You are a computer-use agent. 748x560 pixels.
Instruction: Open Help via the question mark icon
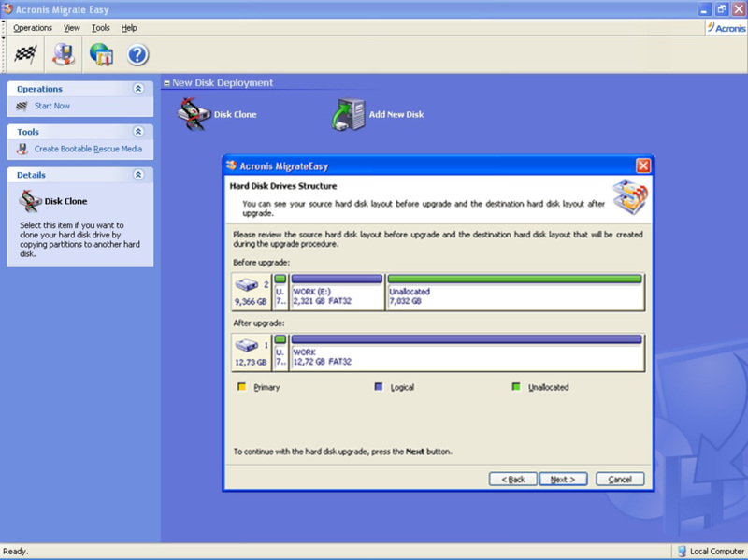coord(137,55)
